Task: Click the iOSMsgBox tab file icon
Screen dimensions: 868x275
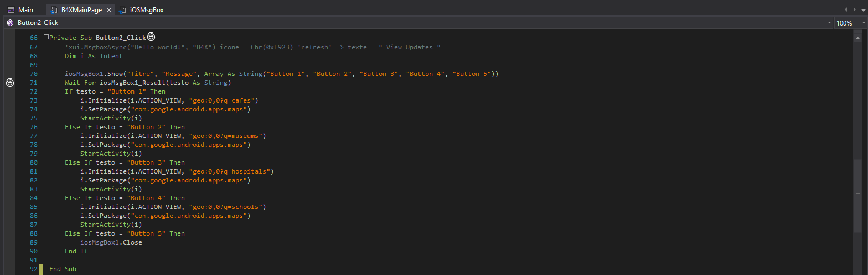Action: pyautogui.click(x=123, y=10)
